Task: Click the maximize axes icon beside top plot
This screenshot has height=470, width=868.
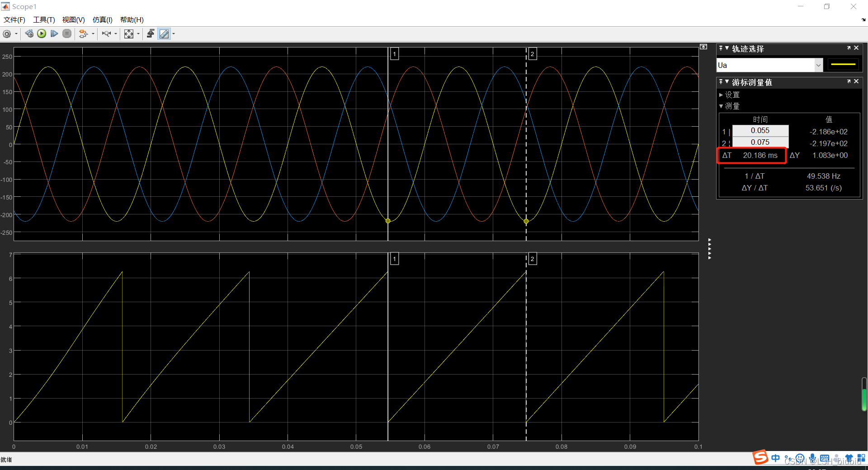Action: pos(703,47)
